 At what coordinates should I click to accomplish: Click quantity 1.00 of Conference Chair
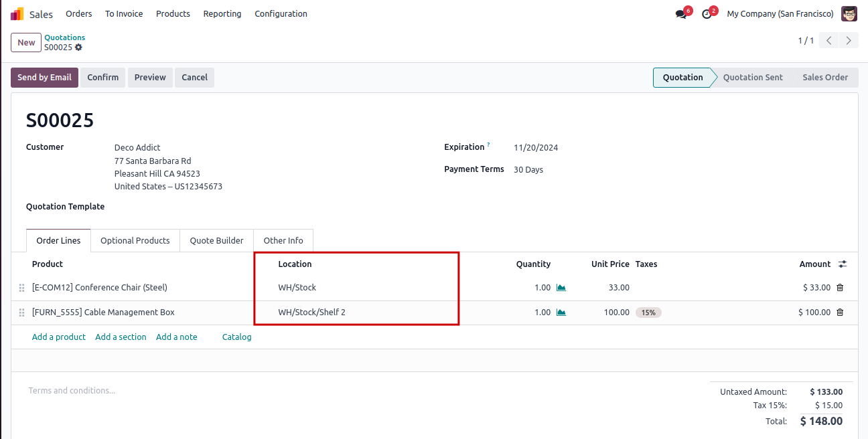tap(542, 288)
